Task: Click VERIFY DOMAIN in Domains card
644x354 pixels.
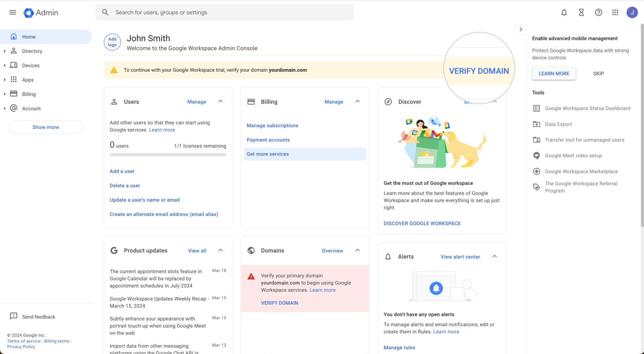Action: click(x=279, y=303)
